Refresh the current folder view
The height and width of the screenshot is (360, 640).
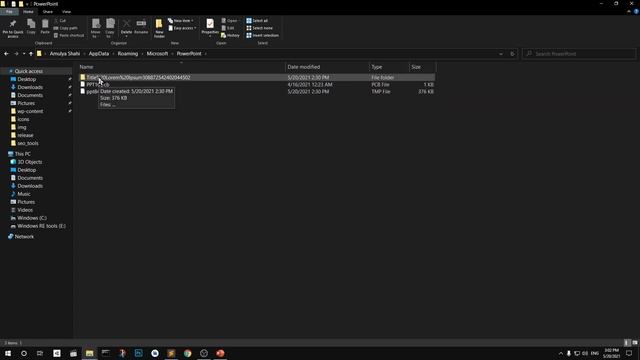click(512, 53)
